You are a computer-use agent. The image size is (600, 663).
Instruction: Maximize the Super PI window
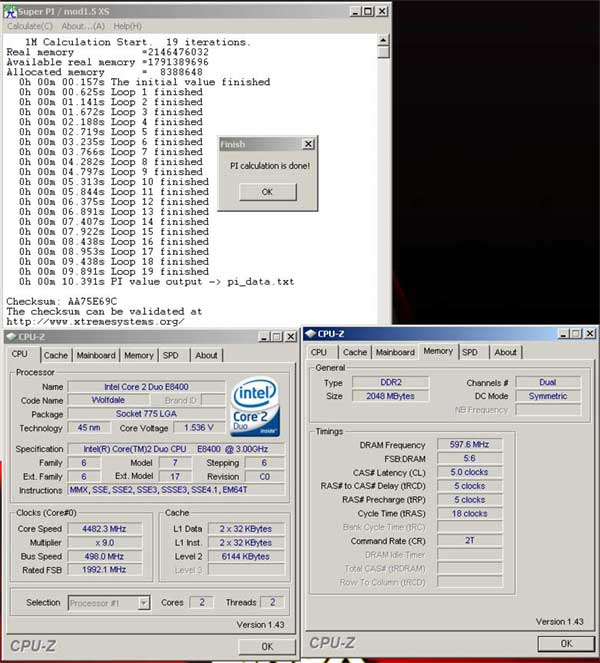[368, 12]
